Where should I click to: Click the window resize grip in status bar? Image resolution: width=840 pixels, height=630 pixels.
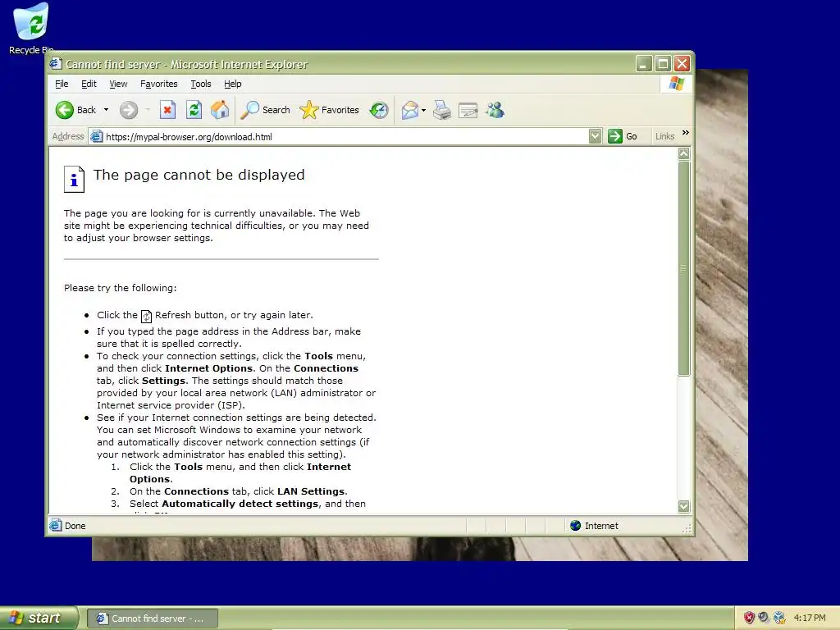687,529
